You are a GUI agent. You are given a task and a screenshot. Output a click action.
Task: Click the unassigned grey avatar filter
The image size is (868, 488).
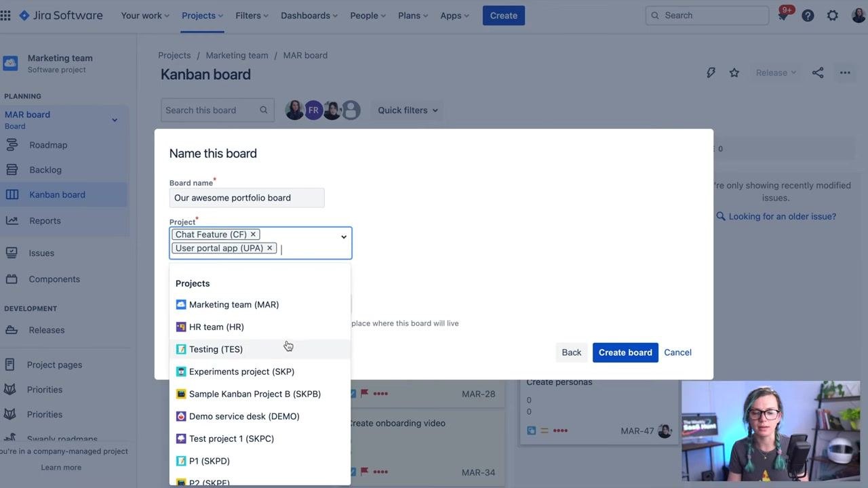(351, 110)
